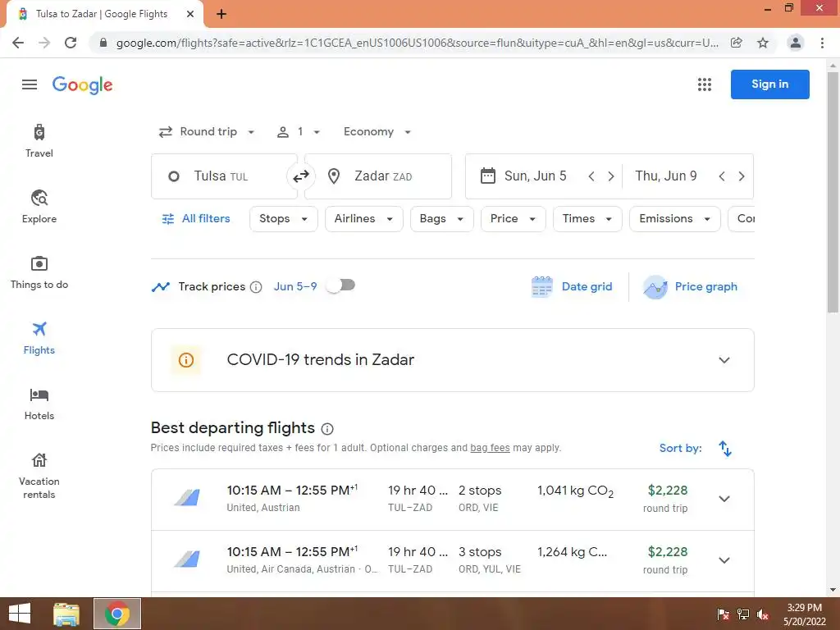
Task: Click the $2,228 price of the 2 stops flight
Action: pos(668,491)
